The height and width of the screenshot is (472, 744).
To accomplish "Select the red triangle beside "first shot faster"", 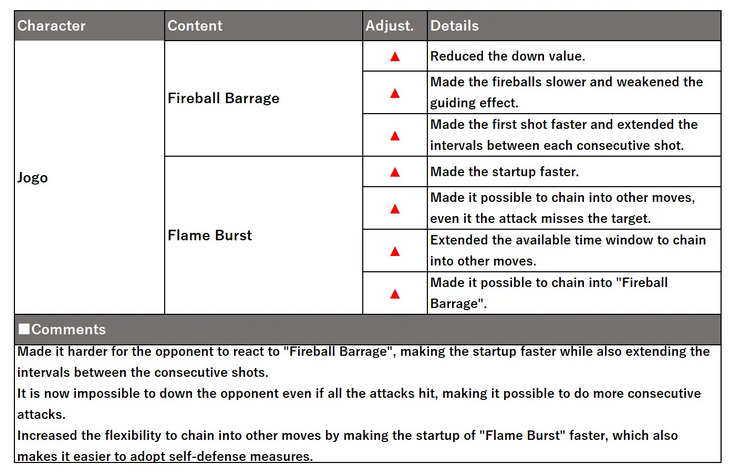I will click(x=395, y=136).
